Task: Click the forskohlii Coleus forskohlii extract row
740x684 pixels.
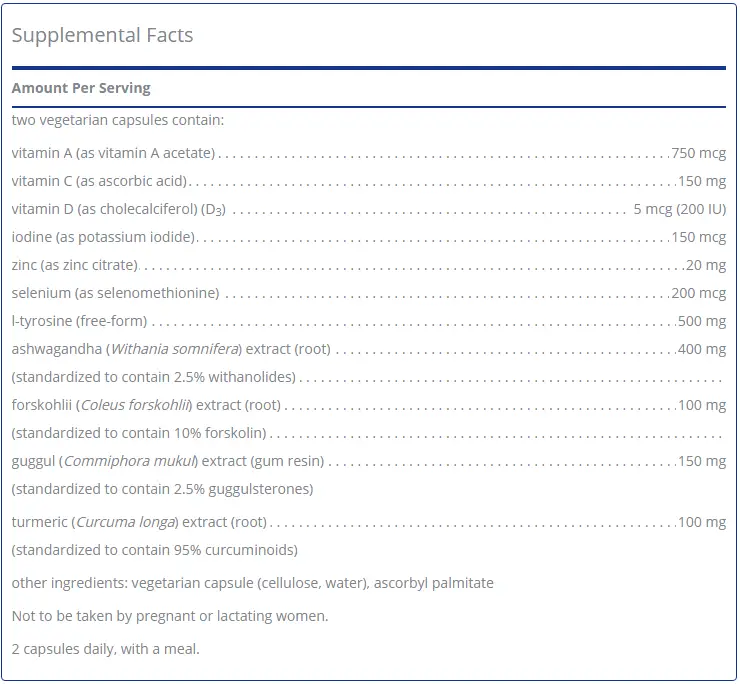Action: coord(369,405)
